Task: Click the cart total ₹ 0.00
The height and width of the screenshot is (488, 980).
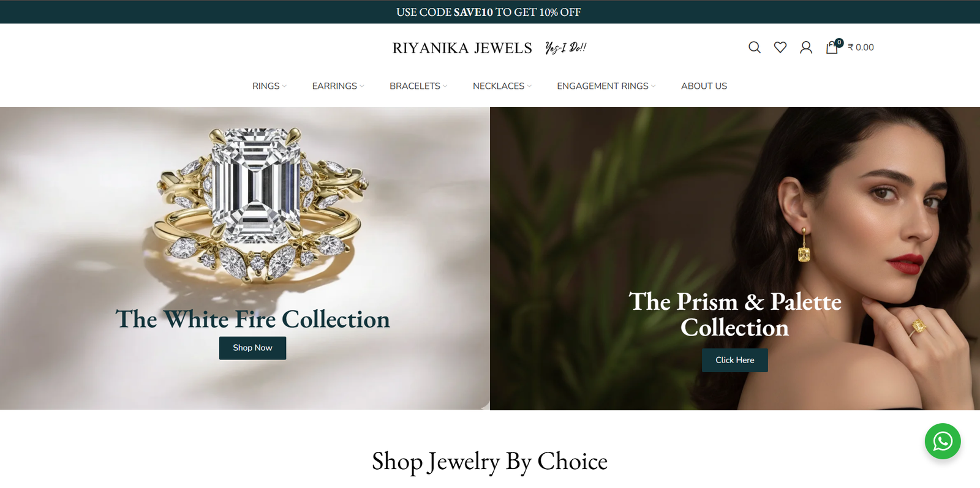Action: (861, 47)
